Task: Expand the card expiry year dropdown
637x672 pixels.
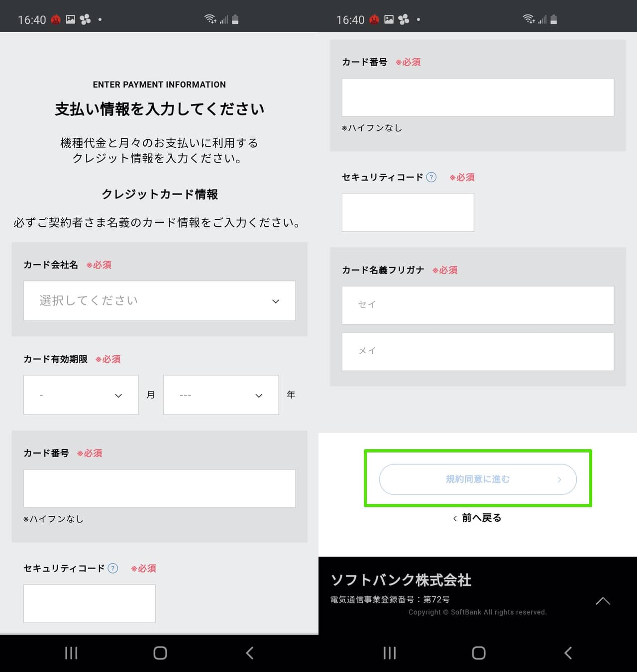Action: 221,395
